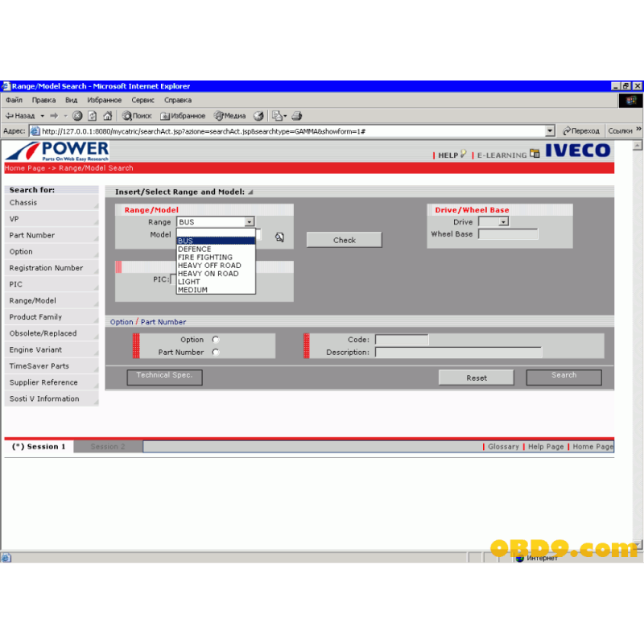The height and width of the screenshot is (644, 644).
Task: Choose MEDIUM in the range list
Action: click(216, 290)
